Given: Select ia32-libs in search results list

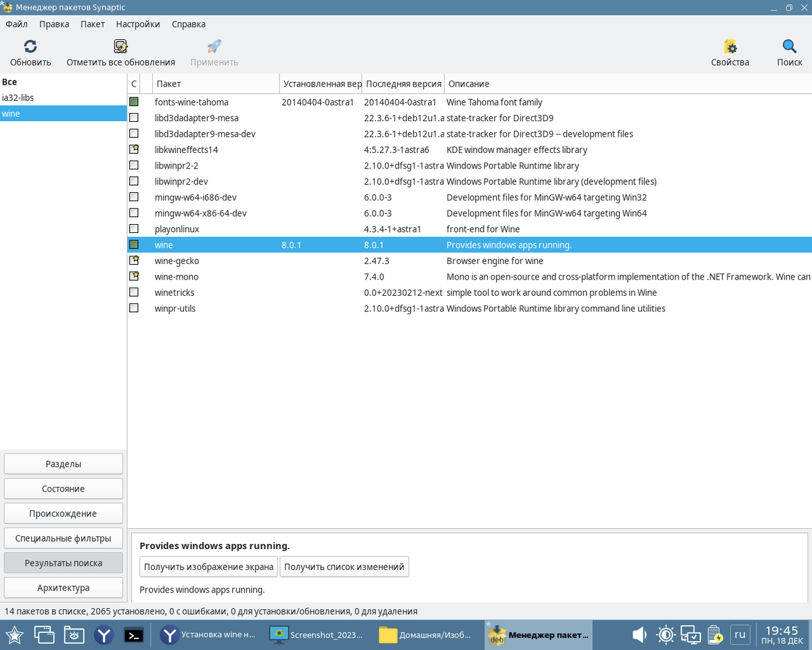Looking at the screenshot, I should pos(64,97).
